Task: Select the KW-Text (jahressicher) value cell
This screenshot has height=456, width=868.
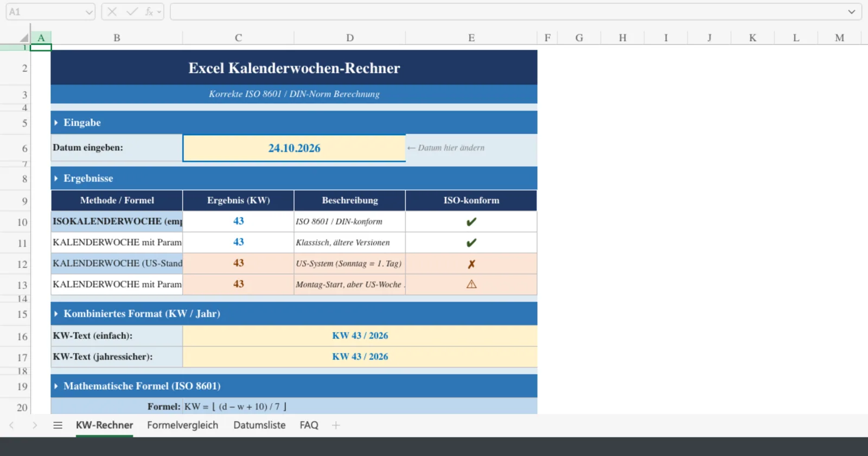Action: tap(360, 357)
